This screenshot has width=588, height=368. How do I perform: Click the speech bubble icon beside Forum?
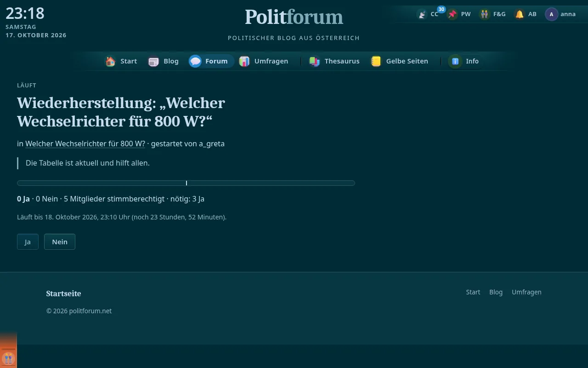(195, 61)
